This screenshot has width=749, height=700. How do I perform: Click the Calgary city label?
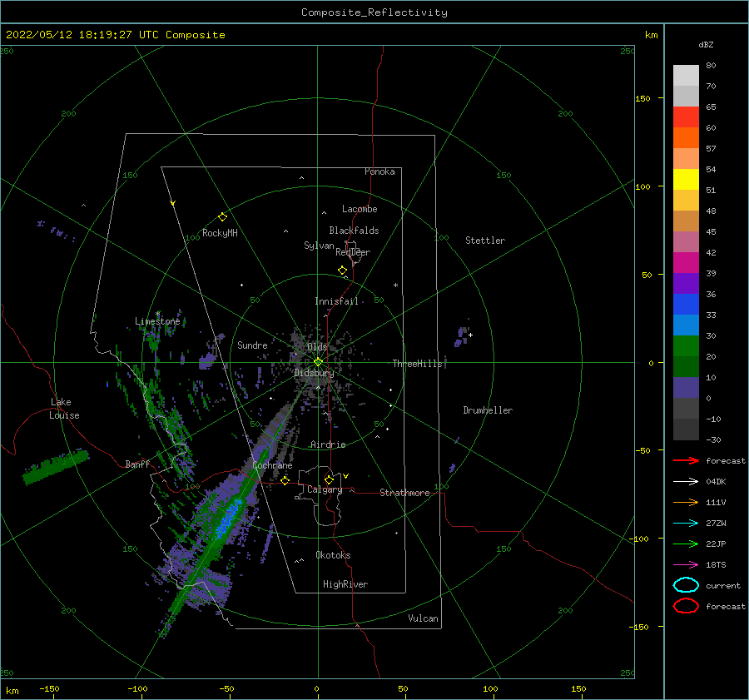(325, 489)
